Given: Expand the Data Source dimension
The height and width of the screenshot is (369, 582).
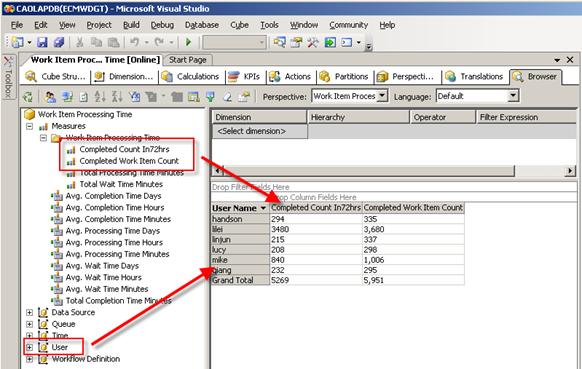Looking at the screenshot, I should click(29, 313).
